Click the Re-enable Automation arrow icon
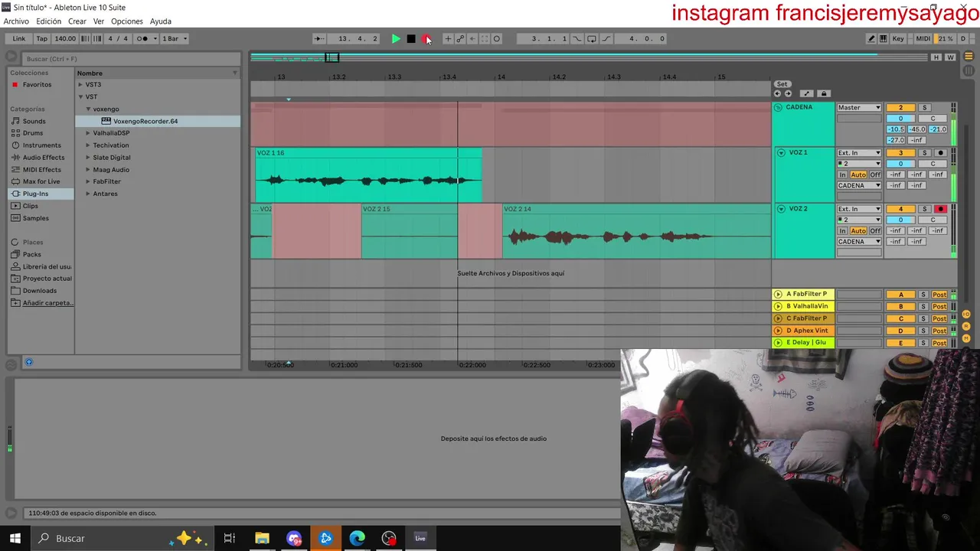Image resolution: width=980 pixels, height=551 pixels. pos(472,38)
